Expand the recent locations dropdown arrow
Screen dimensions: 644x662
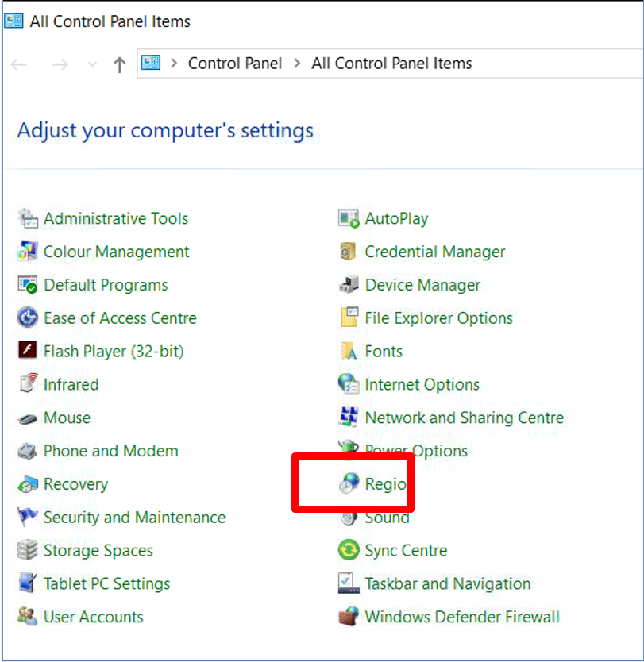(92, 64)
